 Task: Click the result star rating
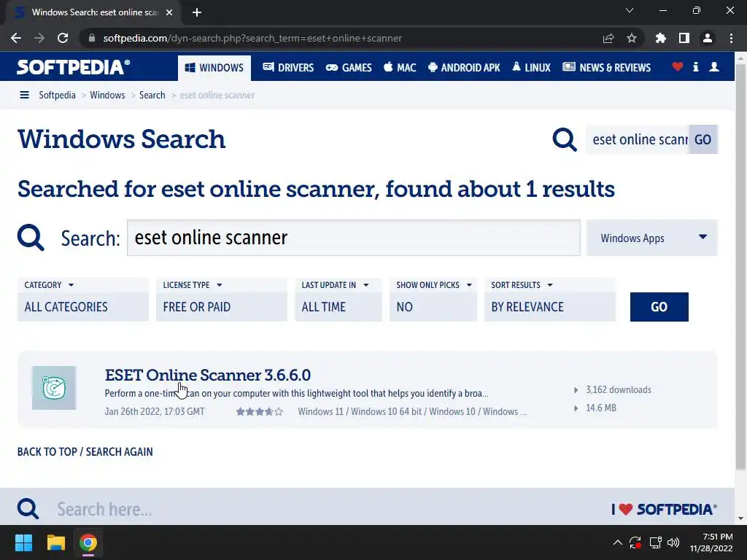[x=259, y=411]
